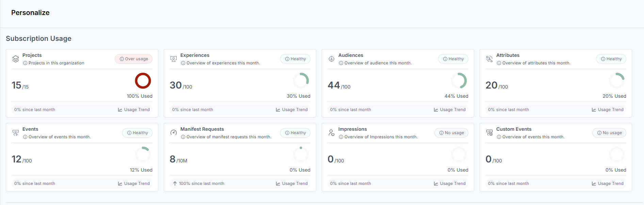Open Usage Trend for Manifest Requests

click(x=292, y=184)
